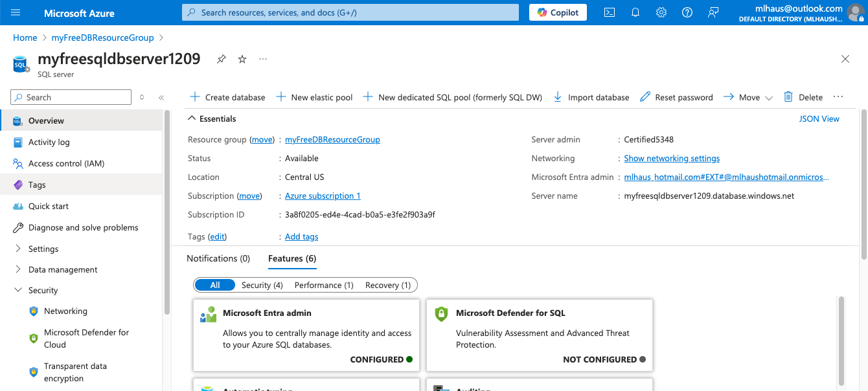Click the server name myfreesqldbserver1209.database.windows.net
The width and height of the screenshot is (868, 391).
pyautogui.click(x=709, y=195)
